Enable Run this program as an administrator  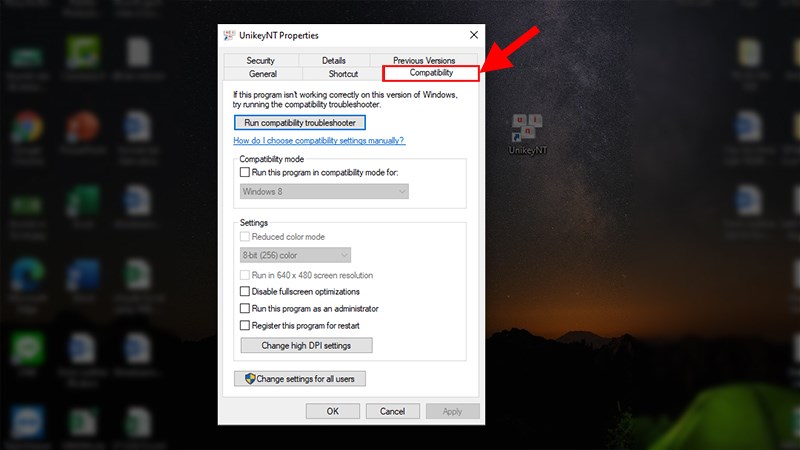(x=245, y=309)
